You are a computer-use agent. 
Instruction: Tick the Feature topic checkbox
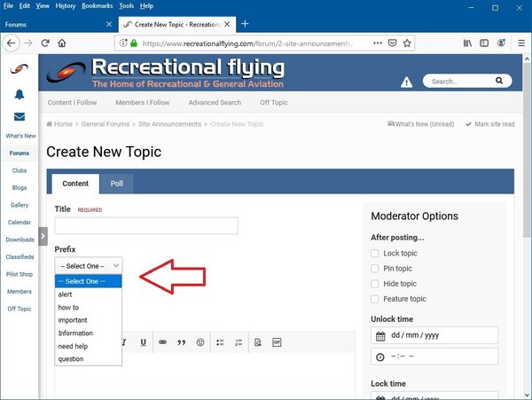point(375,299)
